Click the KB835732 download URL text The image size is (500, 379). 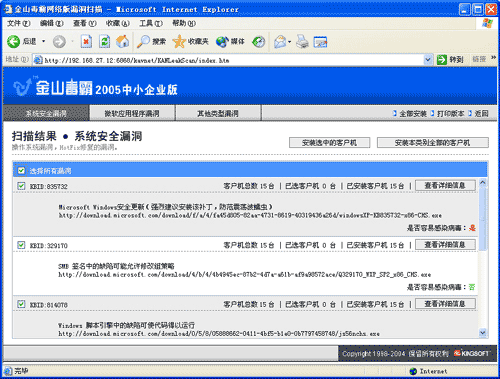pyautogui.click(x=250, y=216)
